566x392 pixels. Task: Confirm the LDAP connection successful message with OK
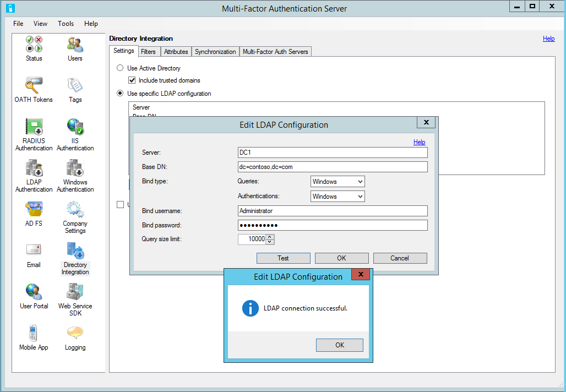click(340, 345)
